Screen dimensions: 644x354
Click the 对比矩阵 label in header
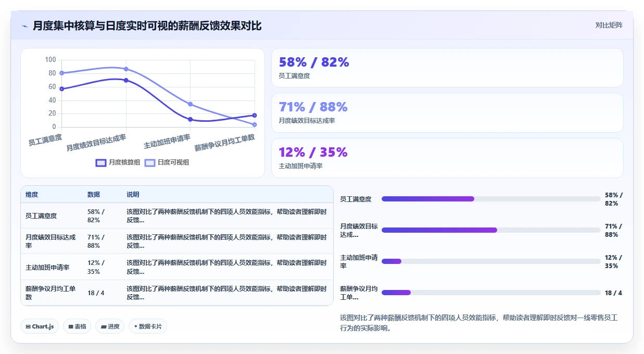click(609, 25)
